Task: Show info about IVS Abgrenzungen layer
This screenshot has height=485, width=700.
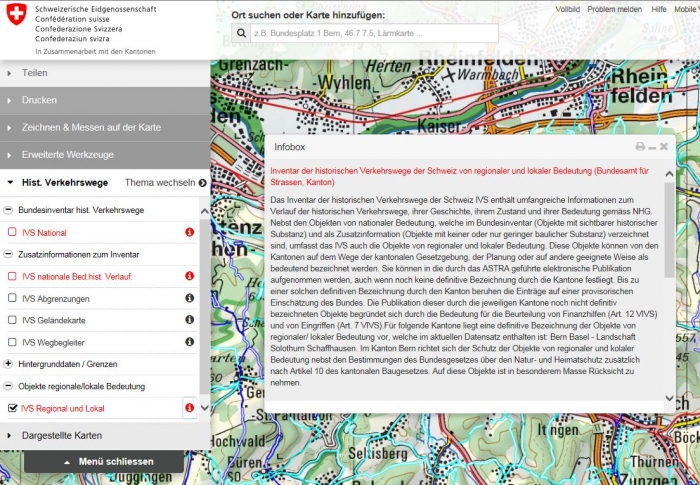Action: pyautogui.click(x=189, y=298)
